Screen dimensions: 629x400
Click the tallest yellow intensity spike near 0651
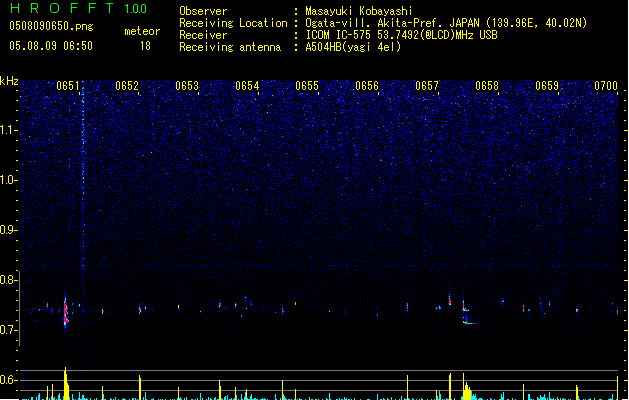coord(66,383)
